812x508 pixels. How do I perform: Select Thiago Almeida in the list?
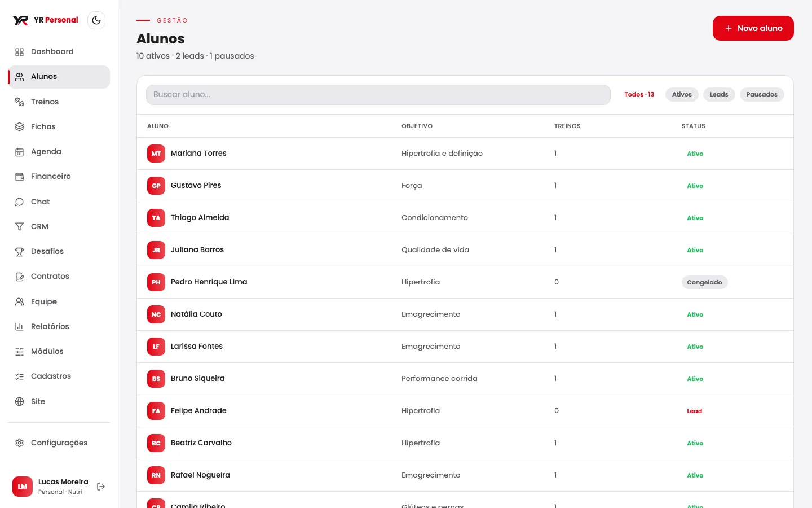(x=465, y=218)
